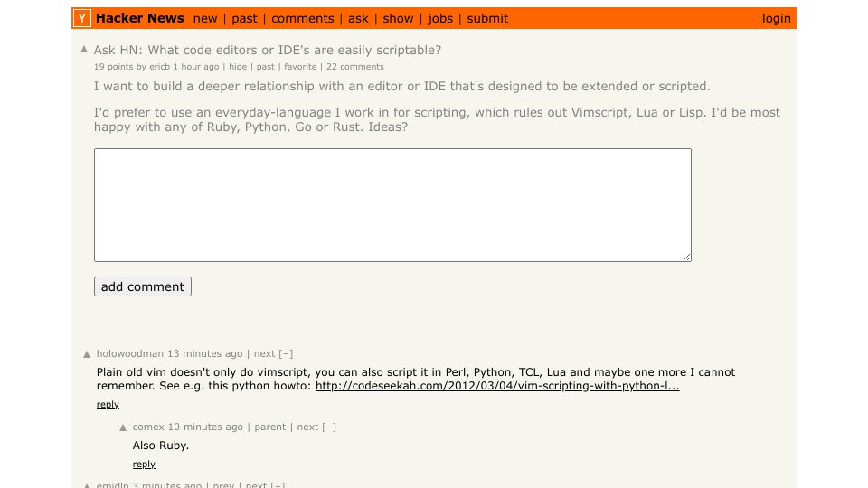Go to parent of comex's comment
Image resolution: width=868 pixels, height=488 pixels.
point(270,427)
